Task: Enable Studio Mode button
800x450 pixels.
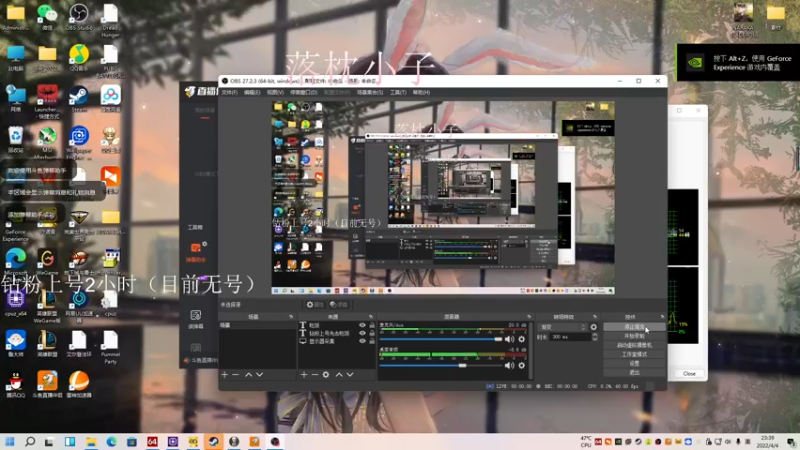Action: tap(634, 354)
